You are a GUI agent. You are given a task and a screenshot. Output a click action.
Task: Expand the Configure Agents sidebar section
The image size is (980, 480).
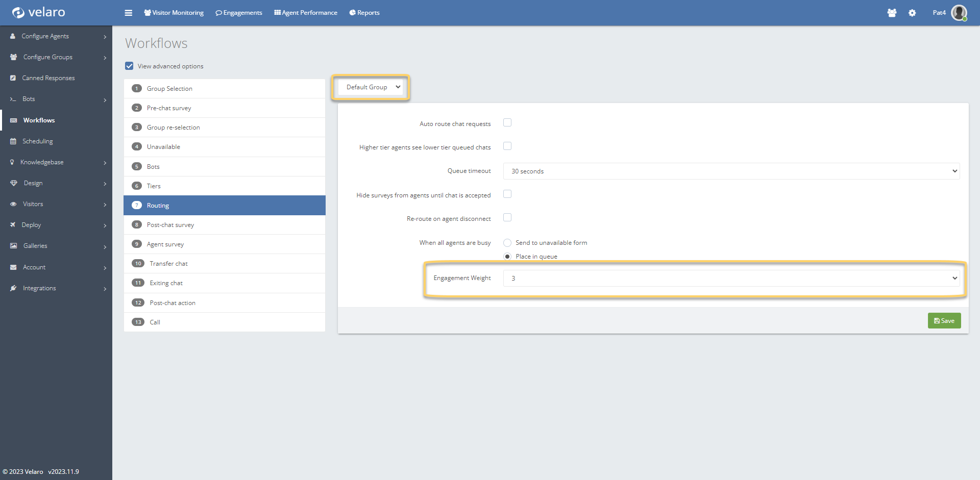click(56, 36)
